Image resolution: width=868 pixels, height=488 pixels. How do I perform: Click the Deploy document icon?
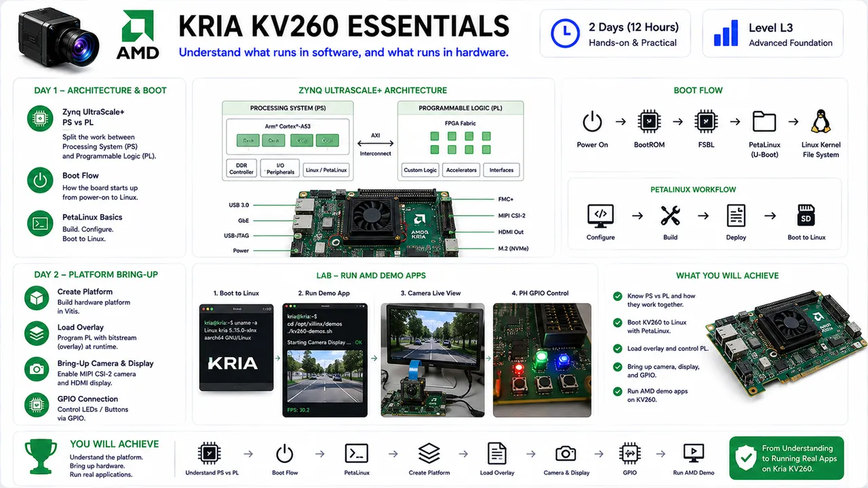(736, 216)
